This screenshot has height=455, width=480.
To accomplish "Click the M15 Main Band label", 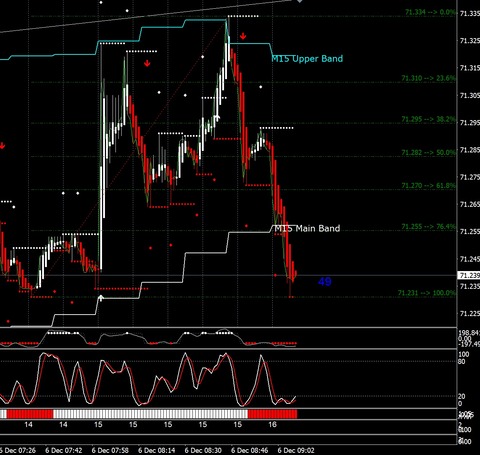I will (307, 228).
